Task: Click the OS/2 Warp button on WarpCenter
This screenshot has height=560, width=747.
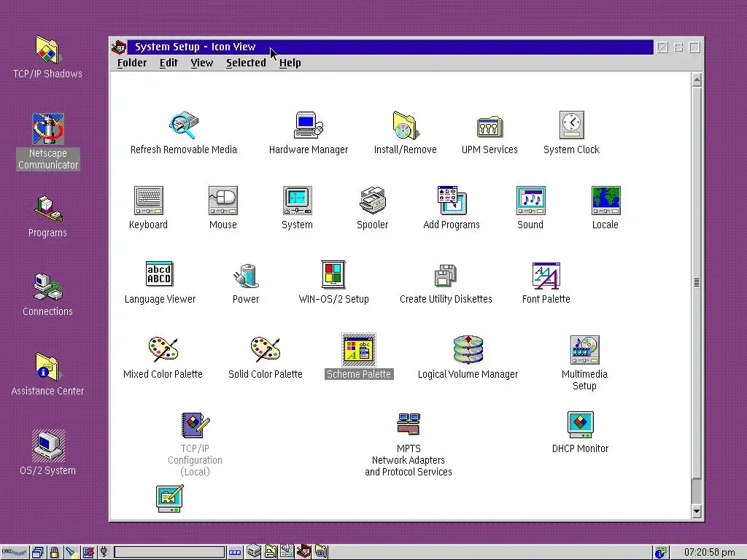Action: pyautogui.click(x=15, y=553)
